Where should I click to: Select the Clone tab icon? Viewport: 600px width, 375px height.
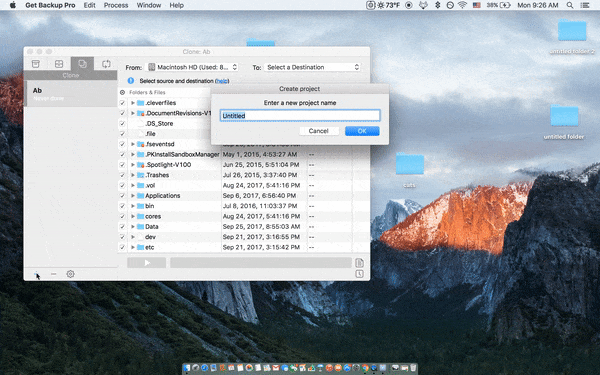coord(82,64)
